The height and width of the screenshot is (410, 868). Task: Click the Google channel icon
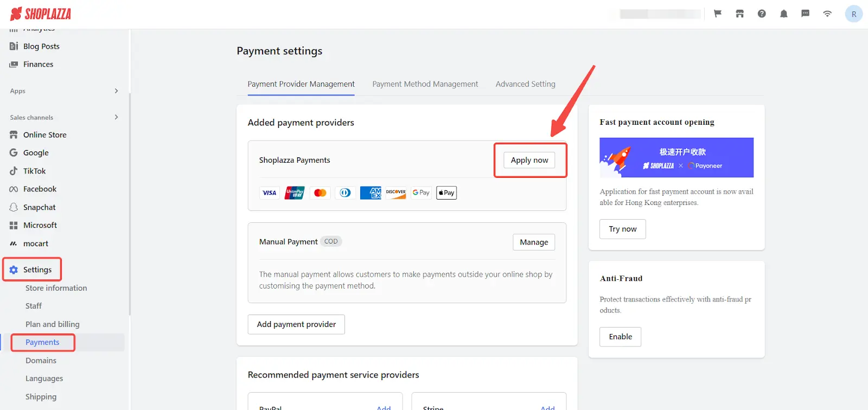14,152
